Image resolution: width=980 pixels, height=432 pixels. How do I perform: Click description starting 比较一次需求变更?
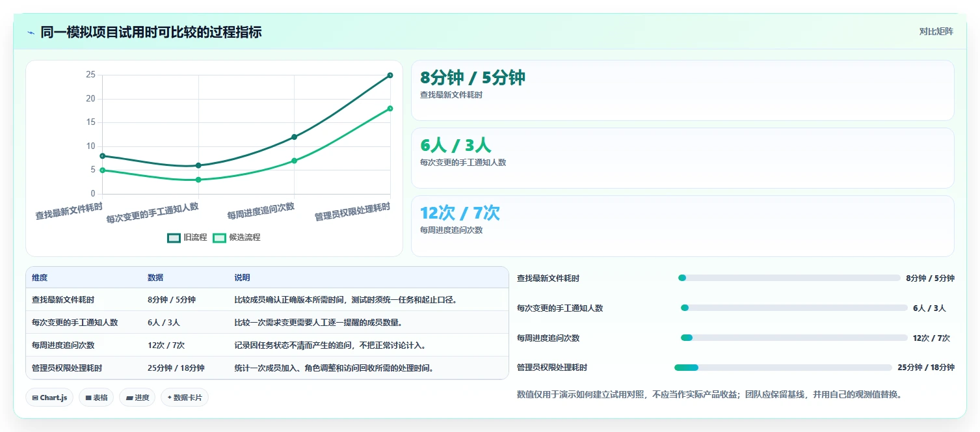point(319,323)
